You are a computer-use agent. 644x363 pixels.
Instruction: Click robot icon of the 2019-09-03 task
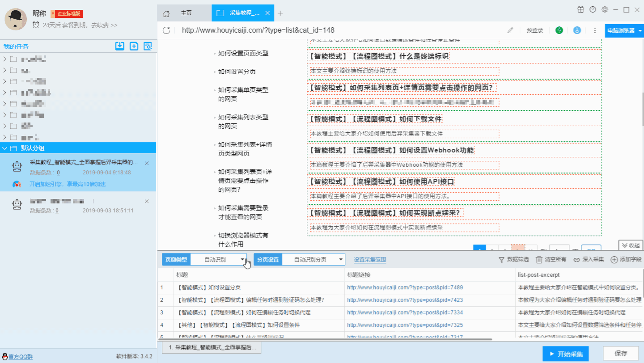[x=17, y=205]
